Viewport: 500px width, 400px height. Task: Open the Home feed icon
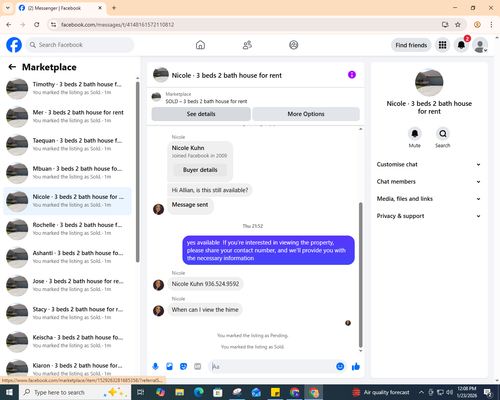[x=200, y=45]
